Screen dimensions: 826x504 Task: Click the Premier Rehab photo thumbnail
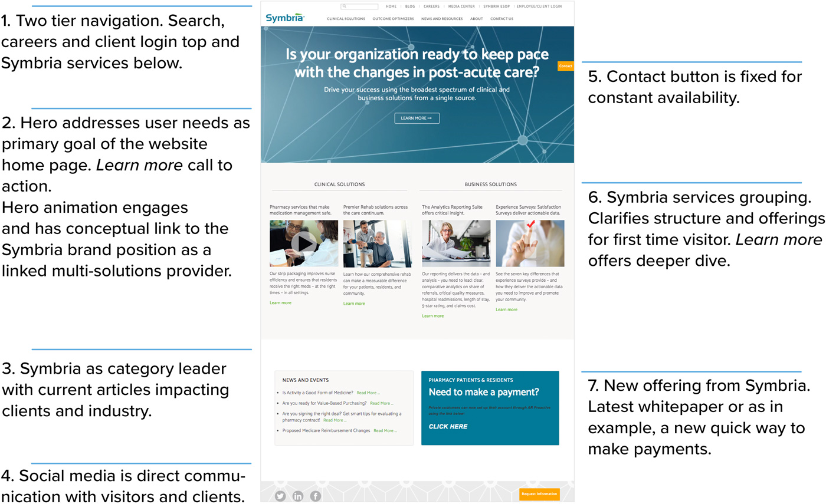pos(378,244)
